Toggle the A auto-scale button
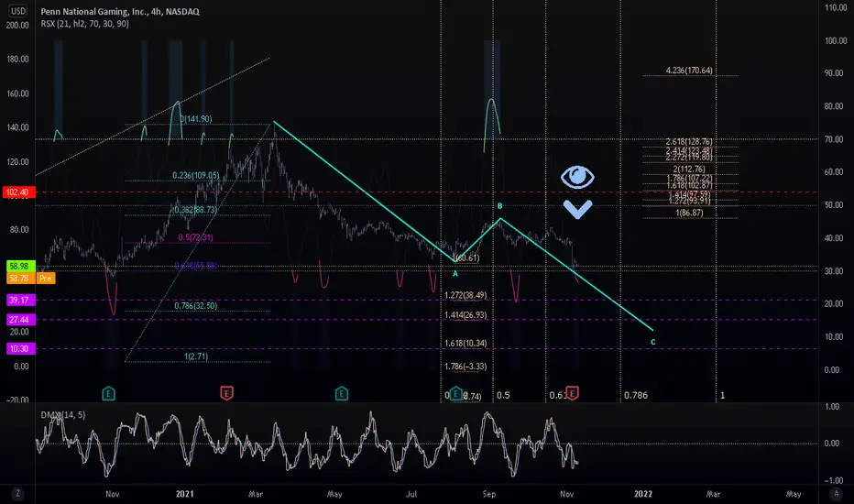This screenshot has width=854, height=504. (x=836, y=494)
